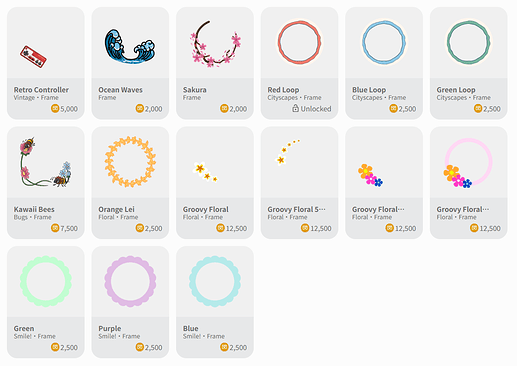Pick the Kawaii Bees frame artwork

pyautogui.click(x=46, y=162)
